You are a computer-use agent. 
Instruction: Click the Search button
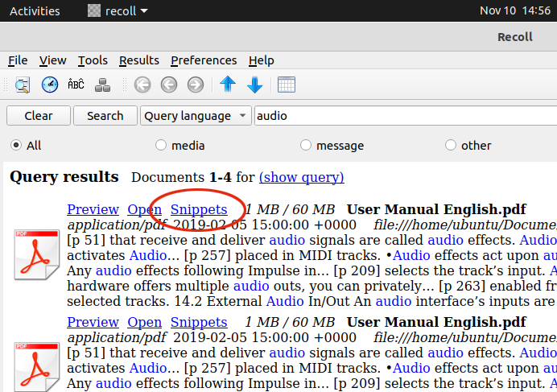[x=105, y=116]
